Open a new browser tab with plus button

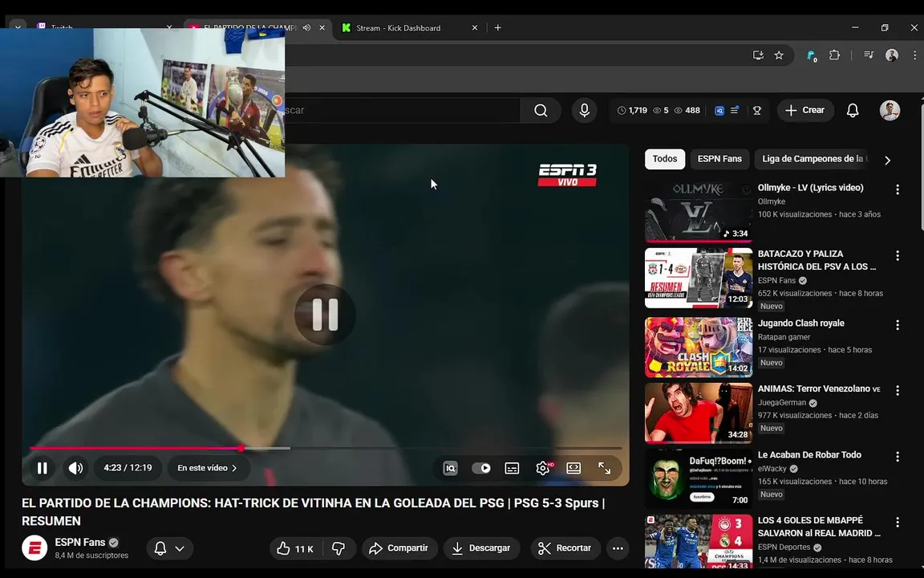pos(498,28)
